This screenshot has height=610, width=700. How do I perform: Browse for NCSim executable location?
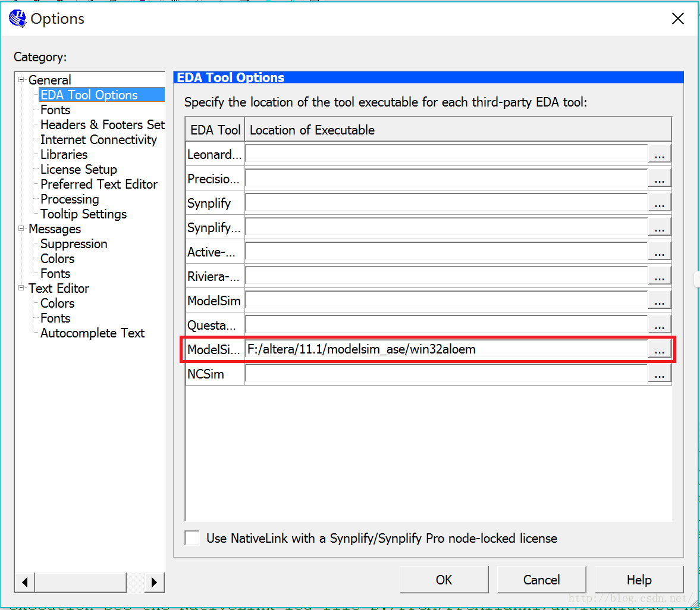pyautogui.click(x=660, y=374)
